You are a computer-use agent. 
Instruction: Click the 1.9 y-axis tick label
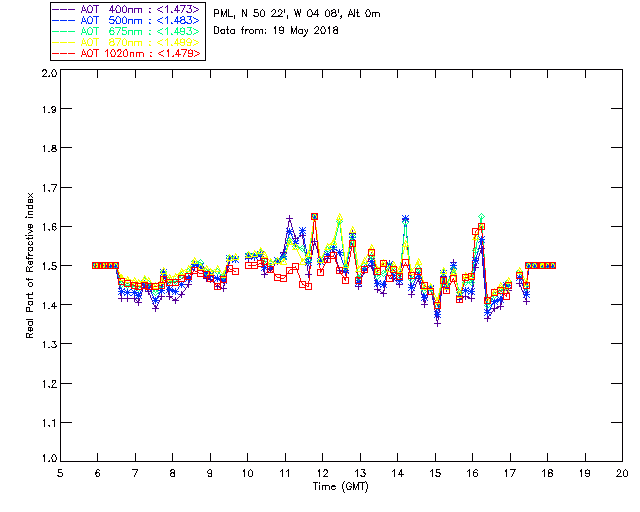[x=49, y=109]
